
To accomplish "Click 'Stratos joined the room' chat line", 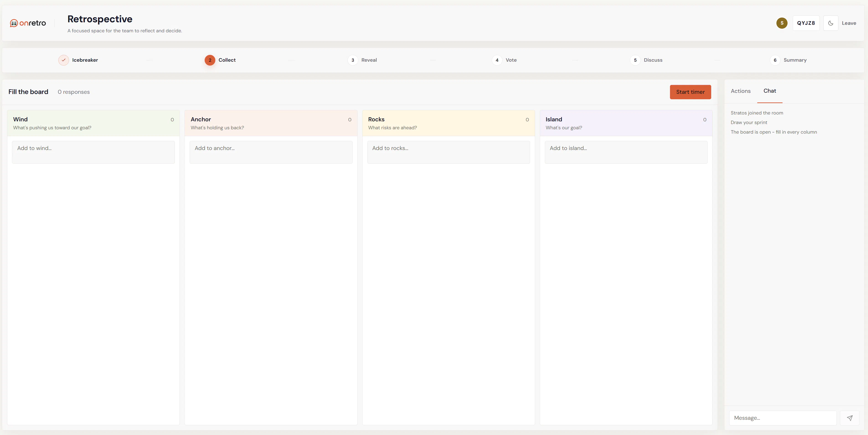I will 757,113.
